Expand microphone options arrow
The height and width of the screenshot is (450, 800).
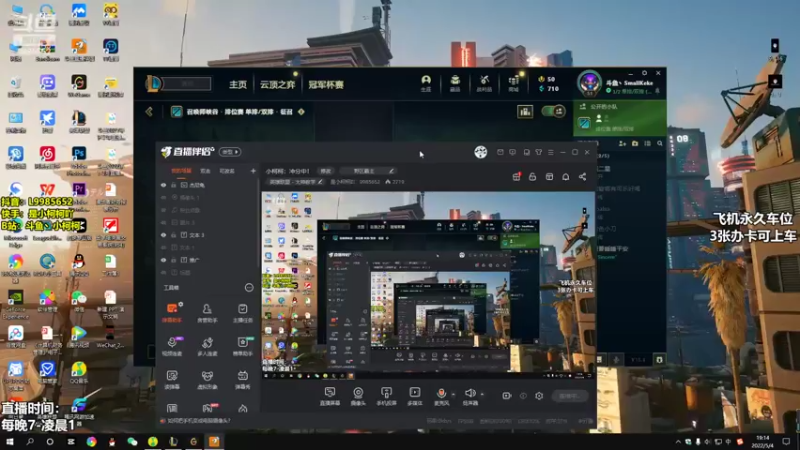pos(453,394)
